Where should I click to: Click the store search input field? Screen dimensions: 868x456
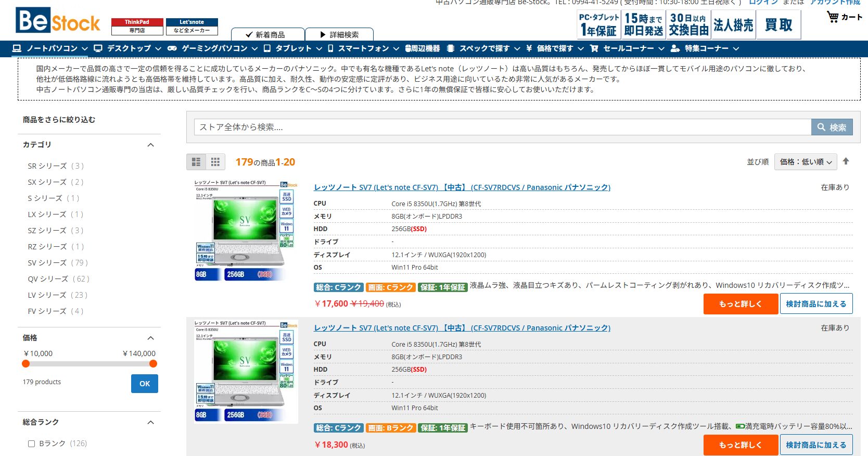pos(503,127)
